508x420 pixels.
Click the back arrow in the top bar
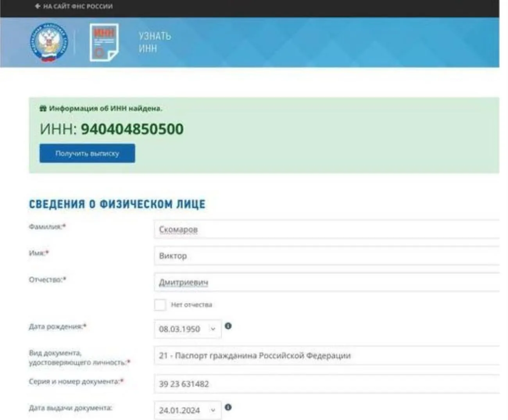[x=38, y=6]
